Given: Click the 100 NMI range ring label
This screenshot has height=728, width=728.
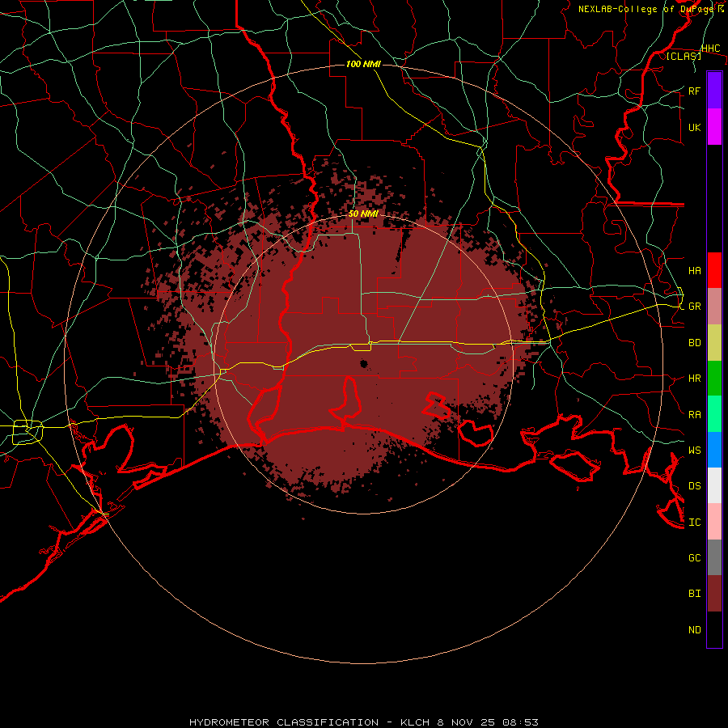Looking at the screenshot, I should tap(363, 64).
